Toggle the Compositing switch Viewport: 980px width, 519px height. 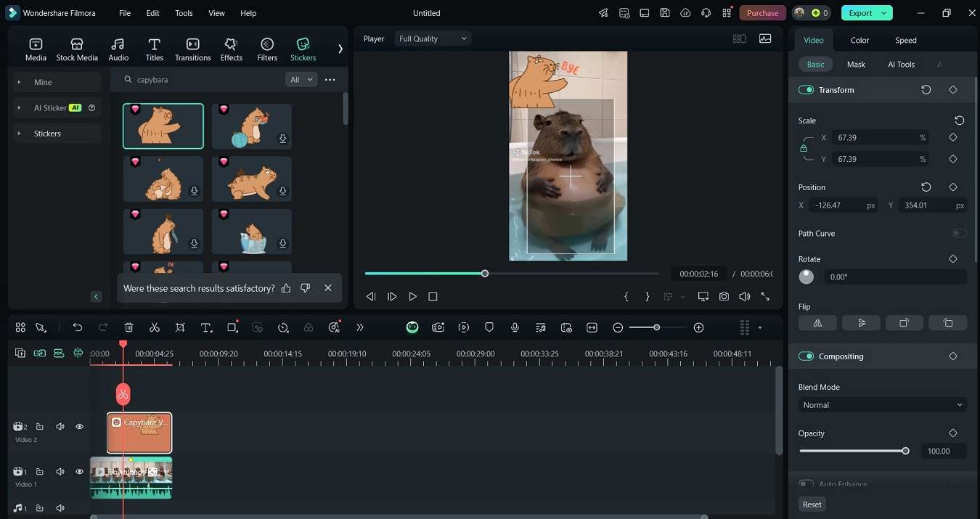pos(806,356)
